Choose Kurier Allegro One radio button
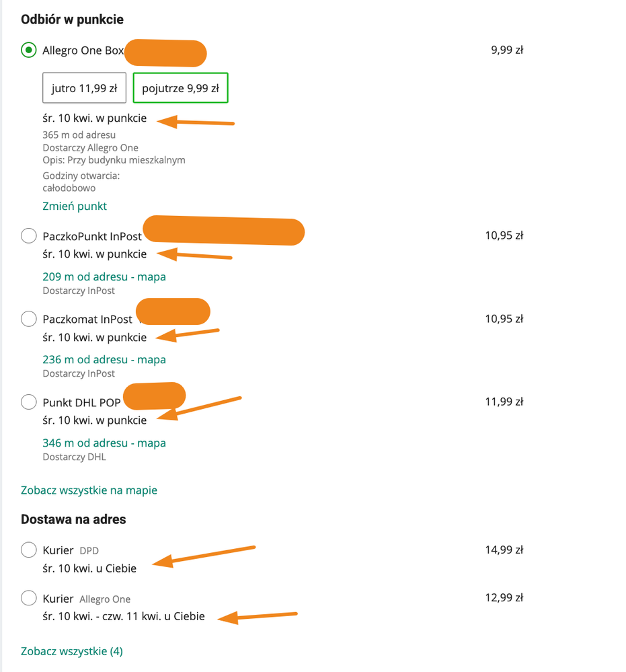Screen dimensions: 626x672 click(29, 598)
